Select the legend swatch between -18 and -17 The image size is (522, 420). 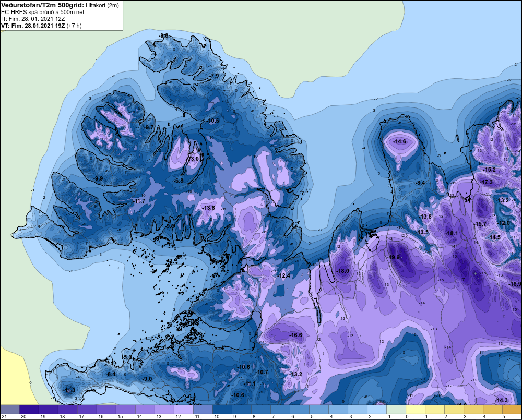[x=67, y=410]
